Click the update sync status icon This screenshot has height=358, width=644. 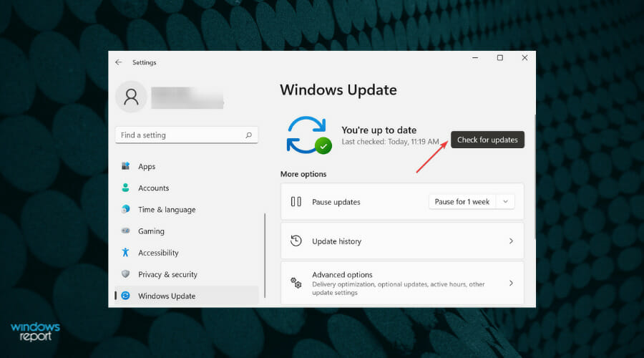(309, 135)
